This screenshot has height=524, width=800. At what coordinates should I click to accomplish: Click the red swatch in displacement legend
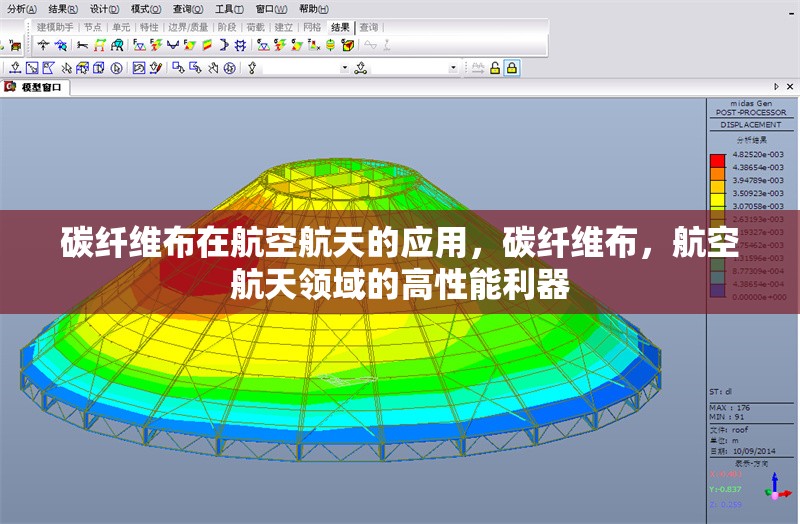(x=716, y=160)
